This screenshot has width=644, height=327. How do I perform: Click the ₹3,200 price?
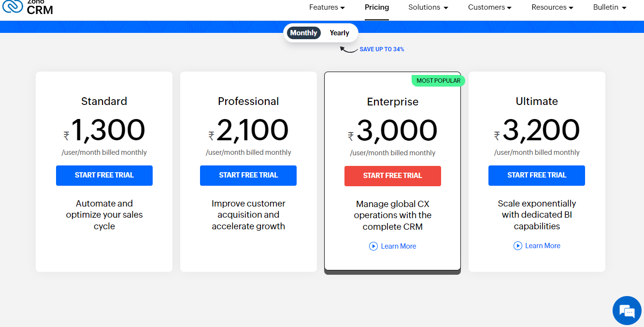click(x=537, y=130)
